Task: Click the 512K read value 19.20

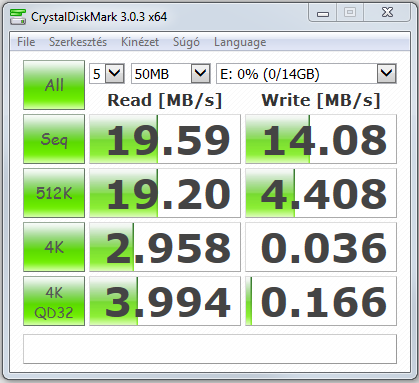Action: [165, 193]
